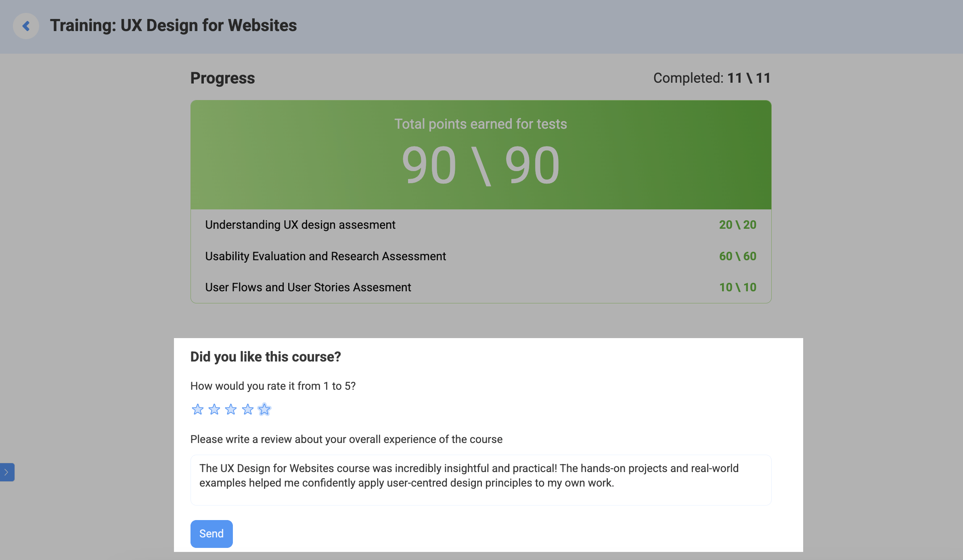Pick the fourth rating star
Screen dimensions: 963x560
point(247,410)
